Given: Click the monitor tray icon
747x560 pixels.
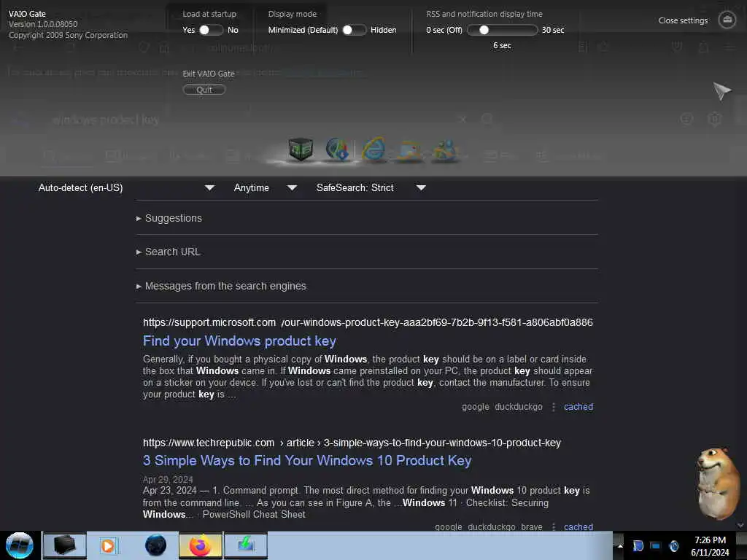Looking at the screenshot, I should pos(656,546).
